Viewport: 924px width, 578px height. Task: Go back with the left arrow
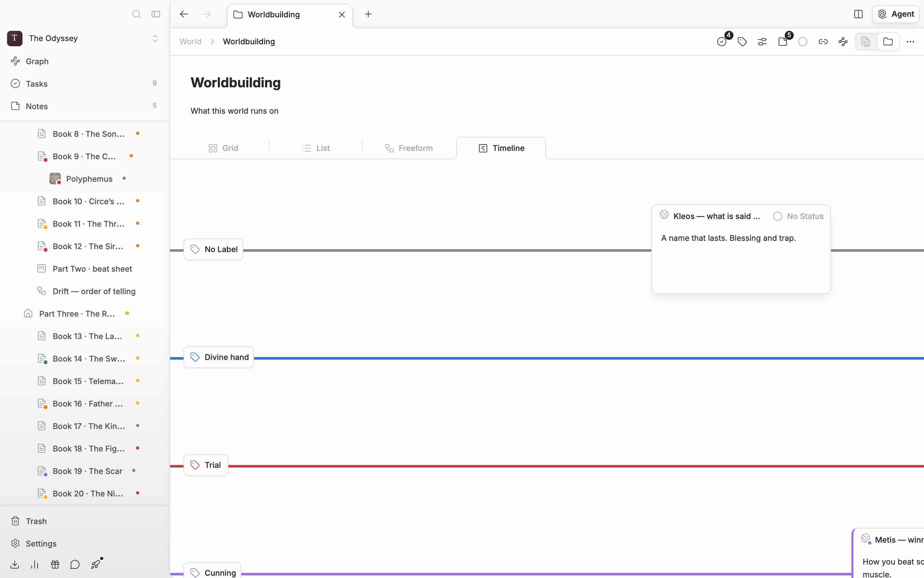(184, 14)
